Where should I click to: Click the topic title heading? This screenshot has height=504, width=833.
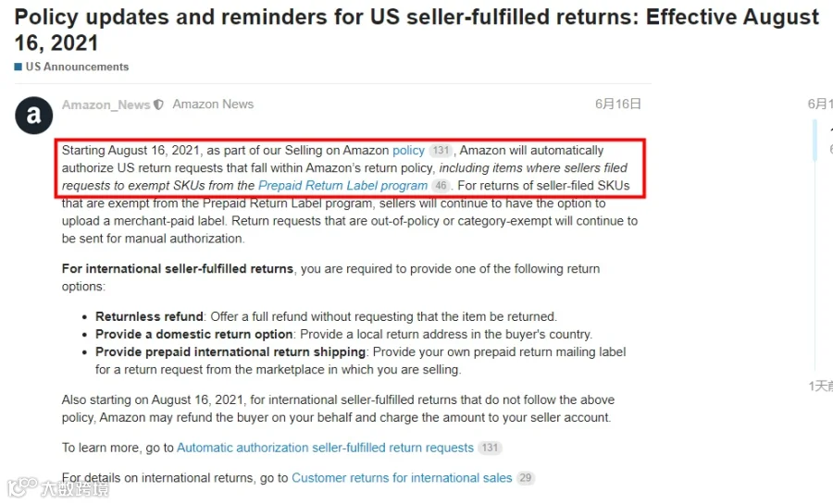pos(416,30)
